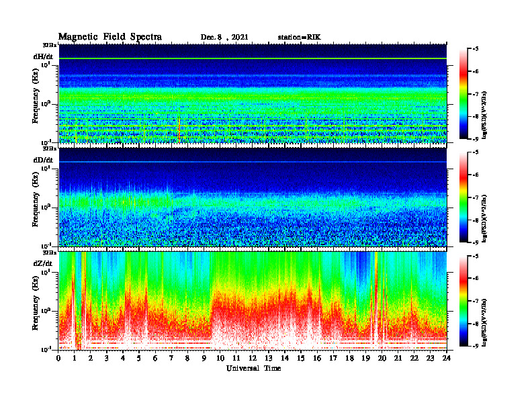The image size is (532, 411).
Task: Click hour 18 tick label on time axis
Action: click(349, 358)
